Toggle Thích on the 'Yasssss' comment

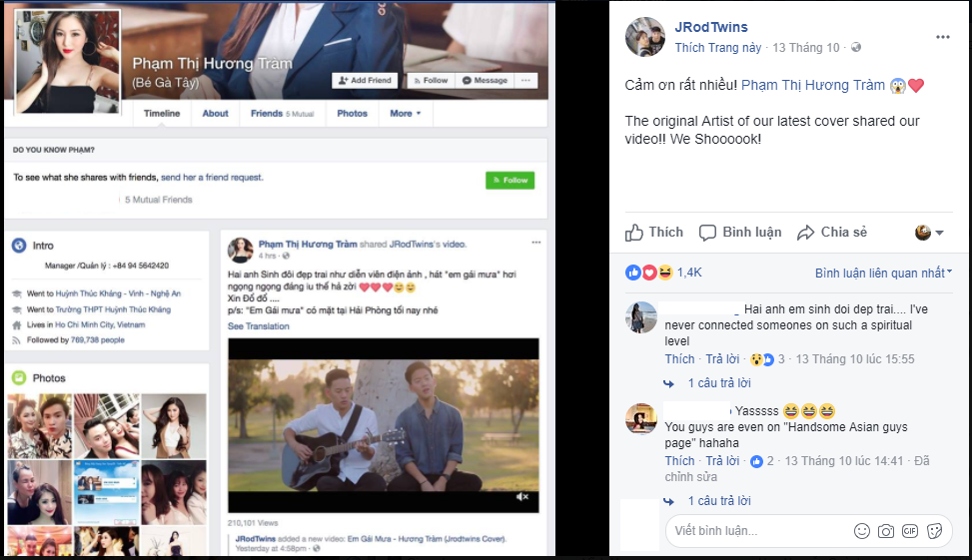click(679, 461)
